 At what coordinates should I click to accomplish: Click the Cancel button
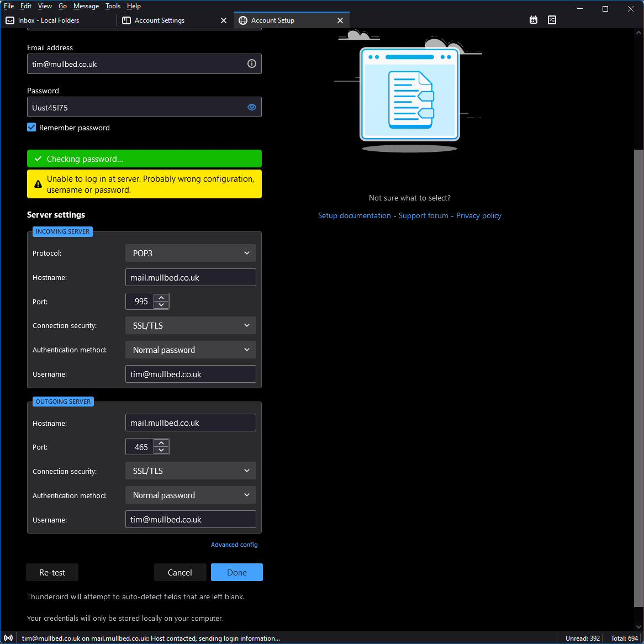point(180,572)
